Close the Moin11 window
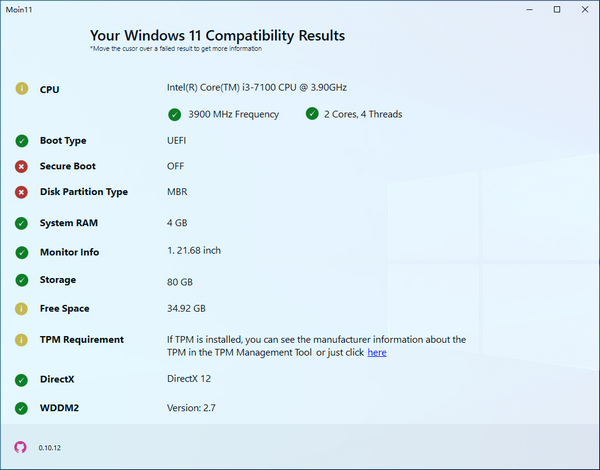Screen dimensions: 600x470 click(x=585, y=10)
